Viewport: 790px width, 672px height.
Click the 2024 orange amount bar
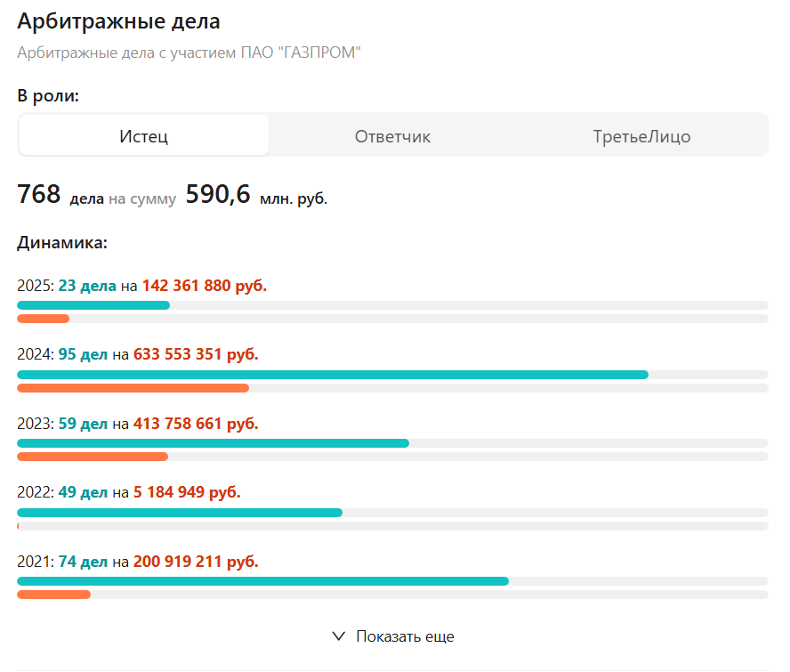click(x=133, y=388)
